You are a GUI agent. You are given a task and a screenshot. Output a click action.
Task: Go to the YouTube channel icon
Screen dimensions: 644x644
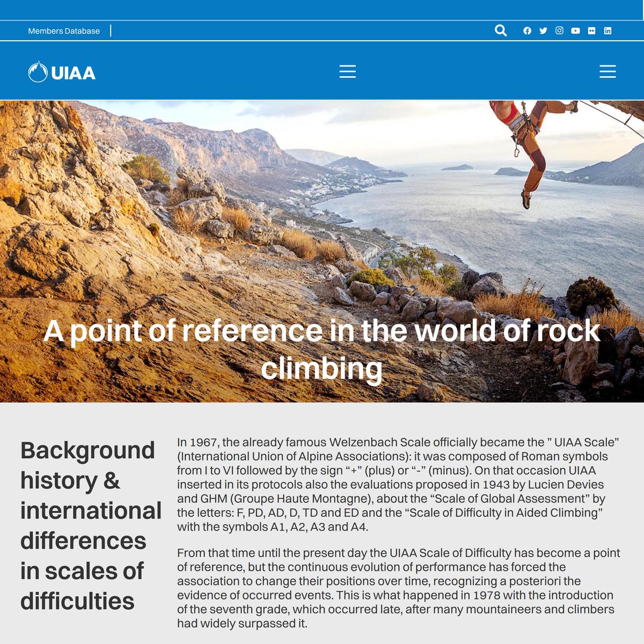(575, 31)
